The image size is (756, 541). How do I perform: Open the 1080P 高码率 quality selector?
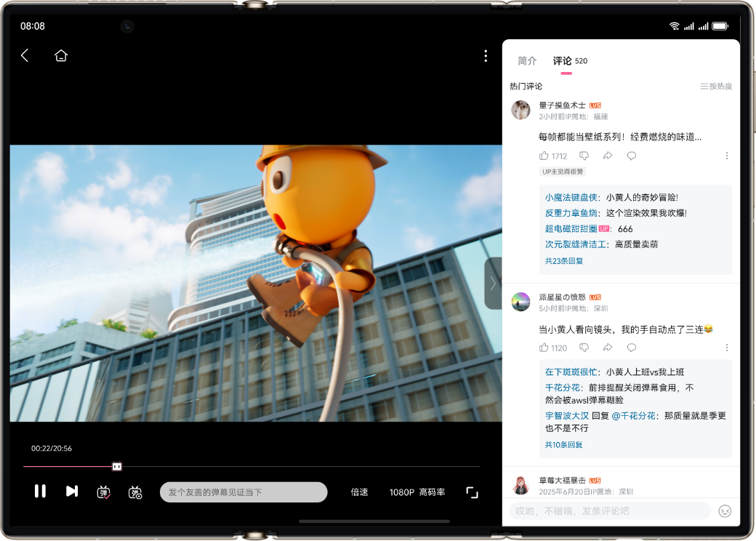(x=416, y=492)
